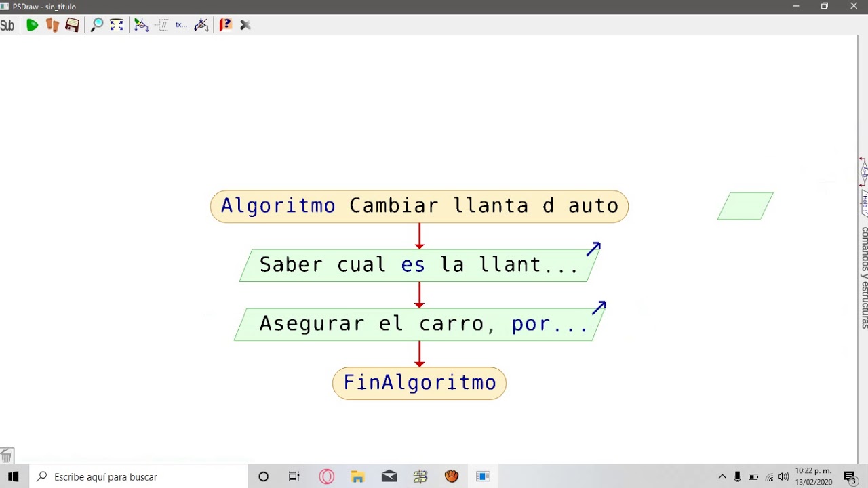Select the magnifying glass zoom icon
868x488 pixels.
point(97,25)
